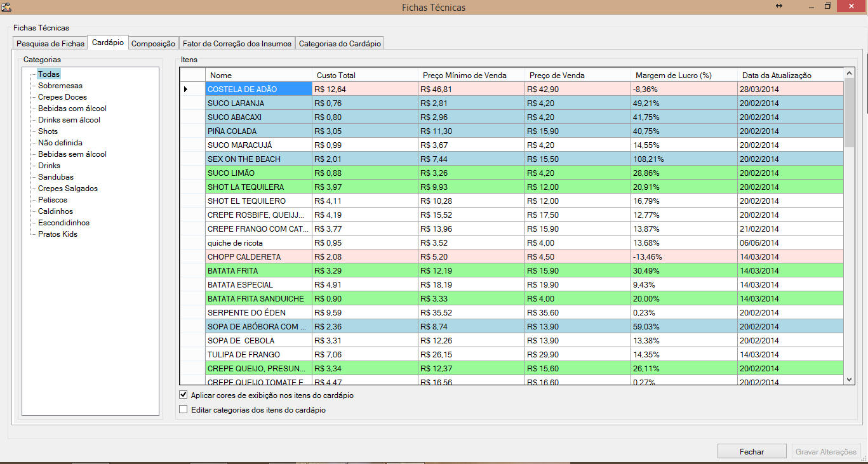Open Categorias do Cardápio tab
The image size is (868, 464).
pyautogui.click(x=340, y=44)
